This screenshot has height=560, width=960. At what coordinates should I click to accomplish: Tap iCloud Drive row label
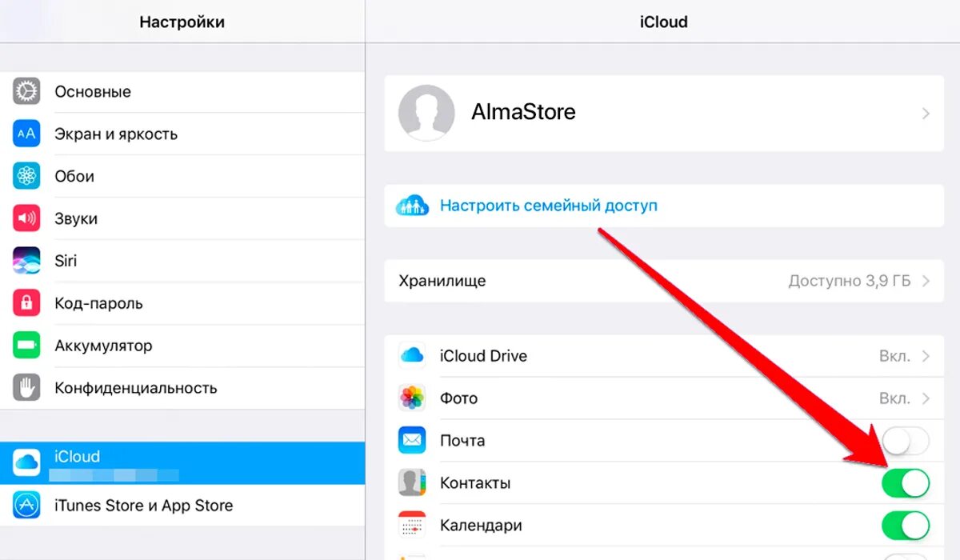[483, 356]
